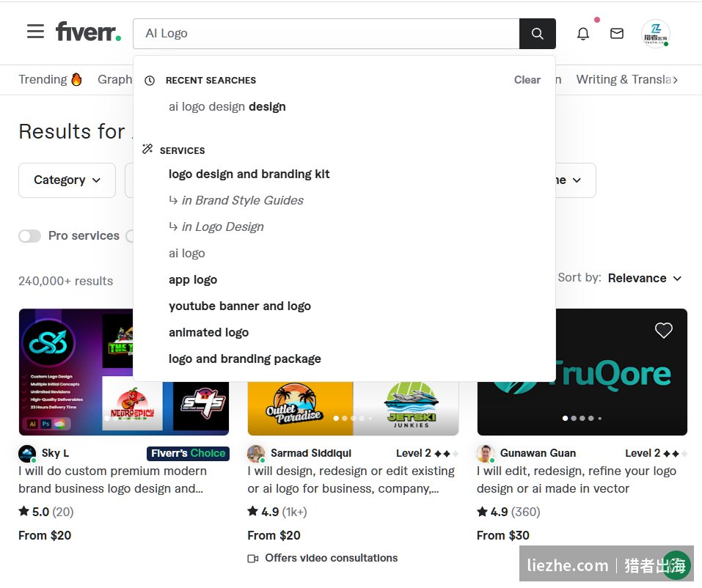702x588 pixels.
Task: Click the search magnifier button
Action: point(537,34)
